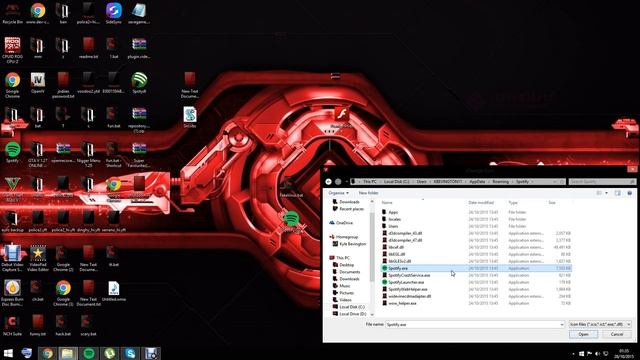Select Local Disk (C:) in navigation pane
The width and height of the screenshot is (640, 360).
(349, 307)
